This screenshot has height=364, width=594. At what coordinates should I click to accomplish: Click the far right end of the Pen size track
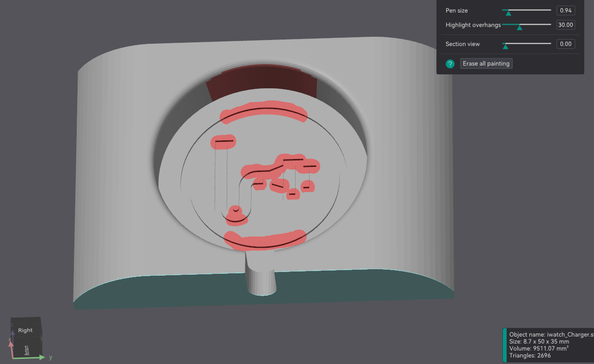point(550,10)
